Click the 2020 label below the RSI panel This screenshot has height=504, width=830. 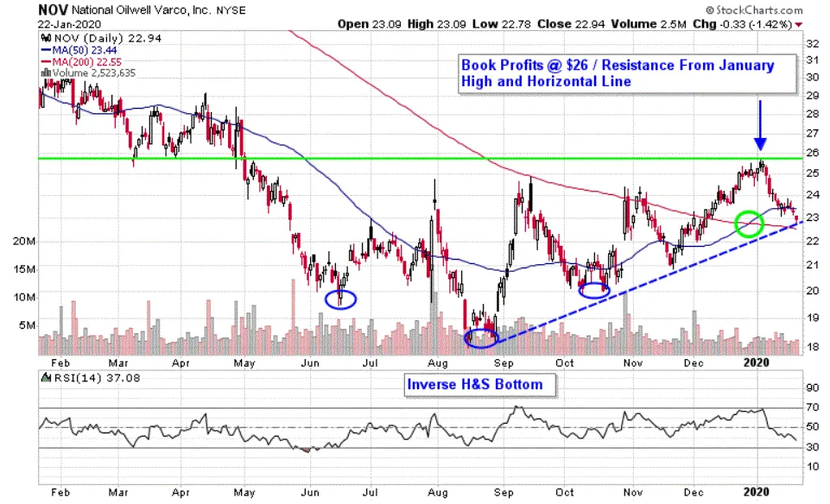pos(756,492)
